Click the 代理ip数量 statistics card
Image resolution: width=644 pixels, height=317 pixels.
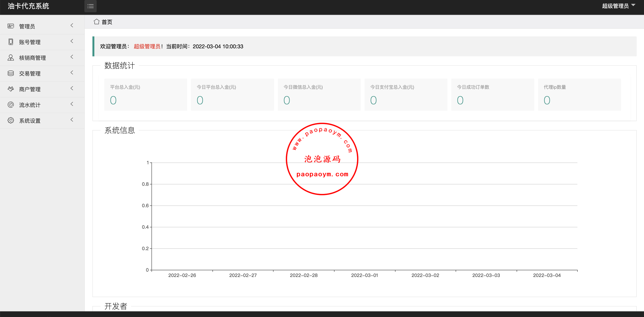tap(579, 94)
